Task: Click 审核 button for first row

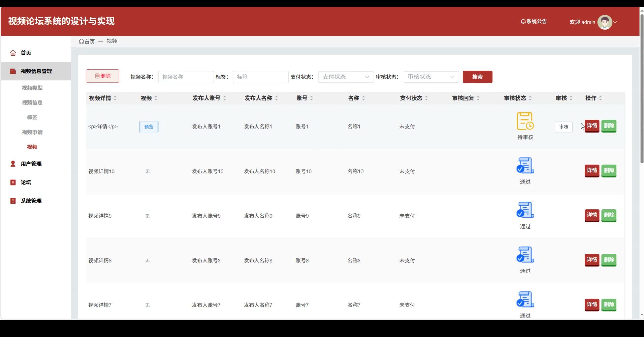Action: coord(563,127)
